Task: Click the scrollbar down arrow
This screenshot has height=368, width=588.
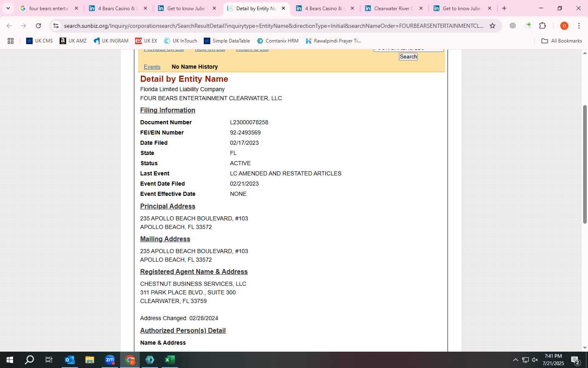Action: (585, 348)
